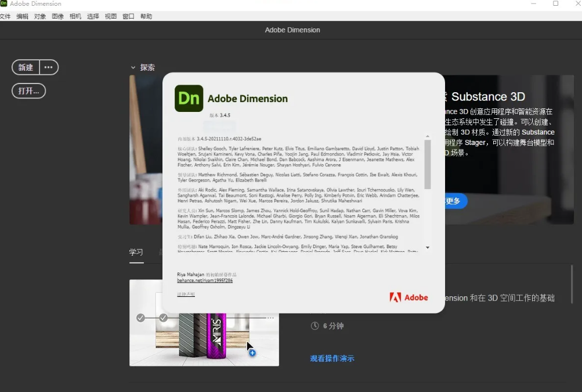Viewport: 582px width, 392px height.
Task: Click the 新建 button
Action: [x=26, y=67]
